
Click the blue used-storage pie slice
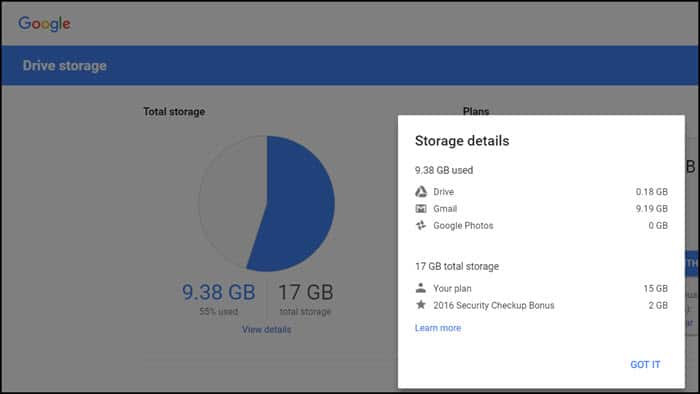[299, 205]
